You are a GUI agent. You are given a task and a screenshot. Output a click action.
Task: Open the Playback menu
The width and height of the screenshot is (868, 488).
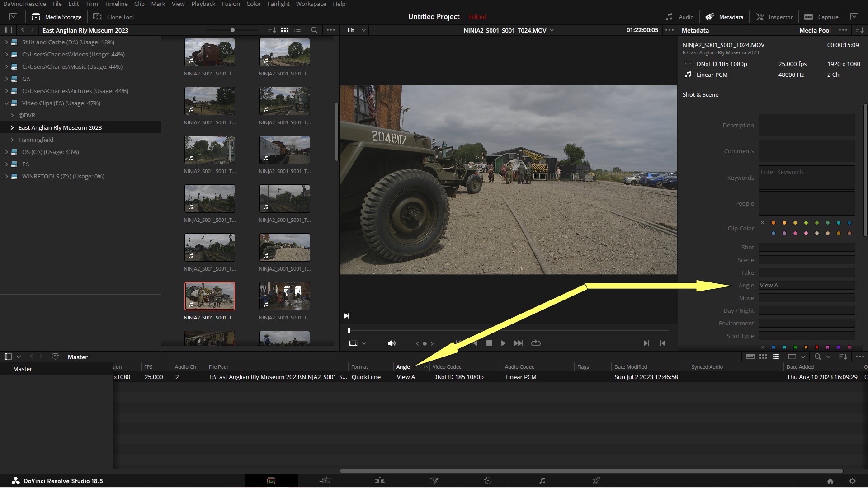(x=203, y=4)
